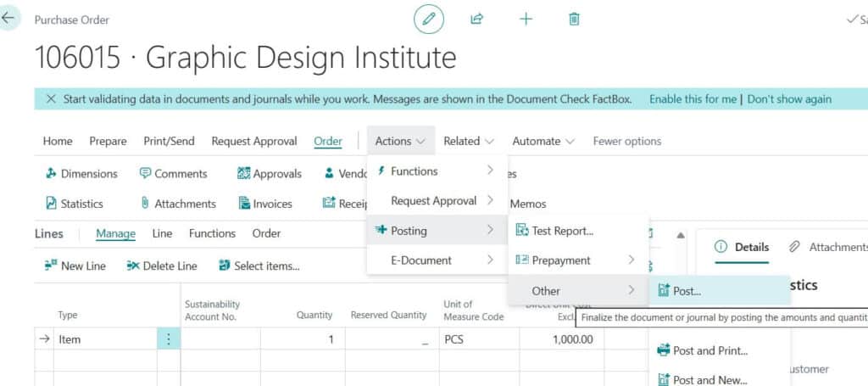Click Post... in the submenu
Image resolution: width=868 pixels, height=386 pixels.
point(719,291)
